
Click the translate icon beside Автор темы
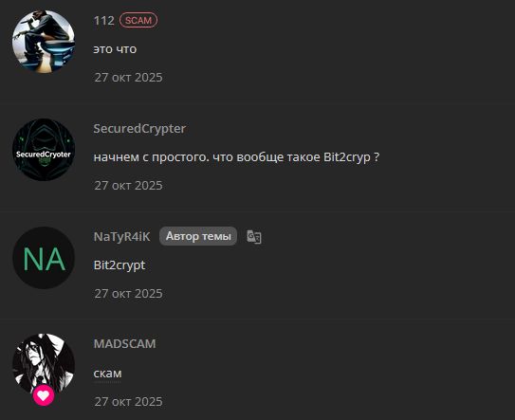tap(254, 236)
